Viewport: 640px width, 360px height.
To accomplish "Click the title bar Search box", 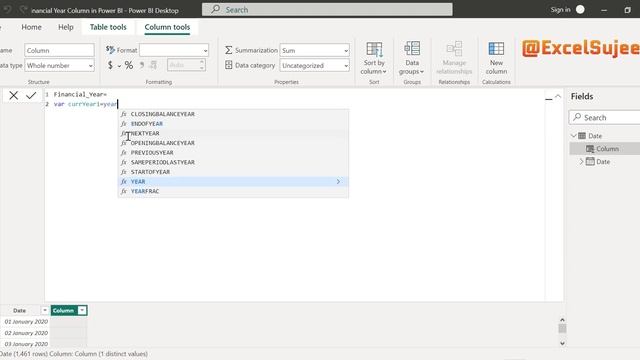I will [x=327, y=9].
